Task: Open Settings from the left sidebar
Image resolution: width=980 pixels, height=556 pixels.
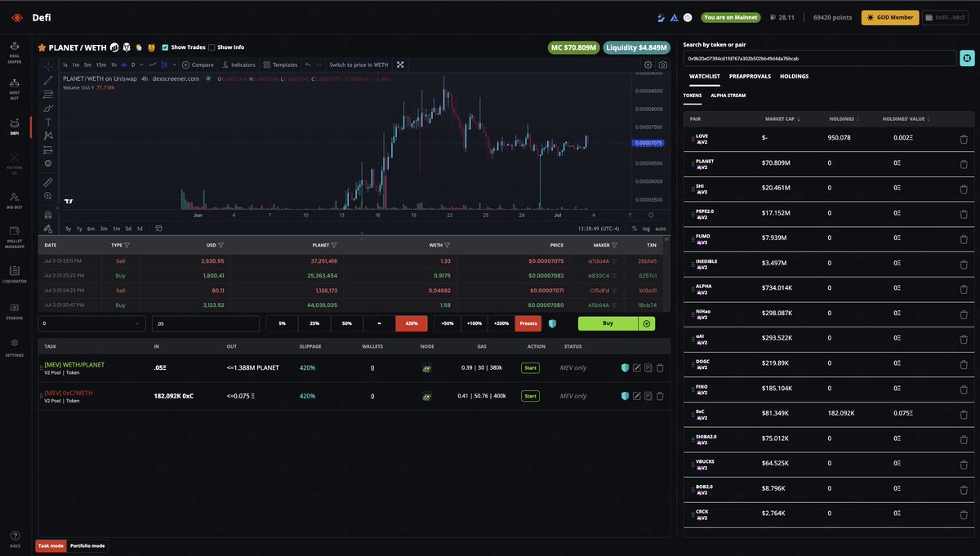Action: (15, 348)
